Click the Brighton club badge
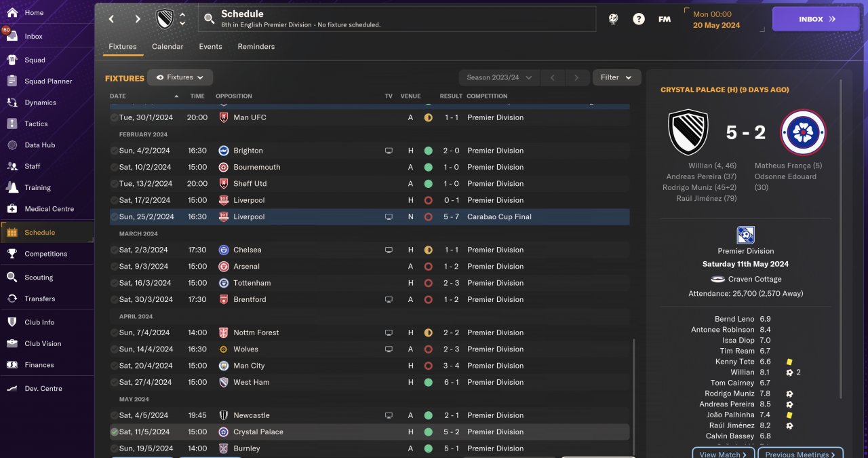Image resolution: width=868 pixels, height=458 pixels. click(x=223, y=151)
